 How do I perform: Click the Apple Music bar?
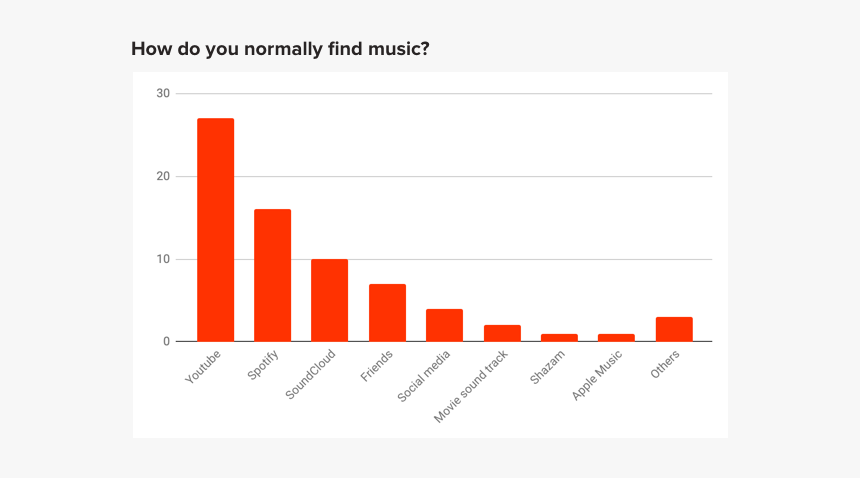[x=616, y=337]
